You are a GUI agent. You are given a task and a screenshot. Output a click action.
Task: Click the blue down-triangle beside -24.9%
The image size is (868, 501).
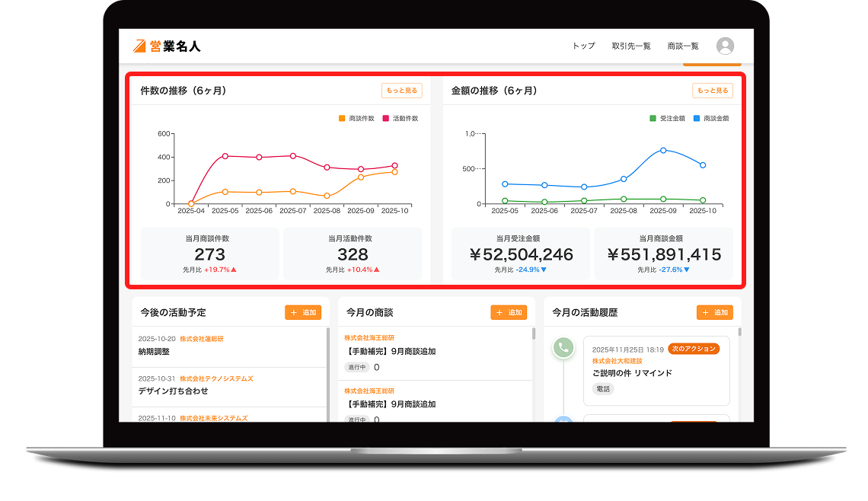(544, 270)
